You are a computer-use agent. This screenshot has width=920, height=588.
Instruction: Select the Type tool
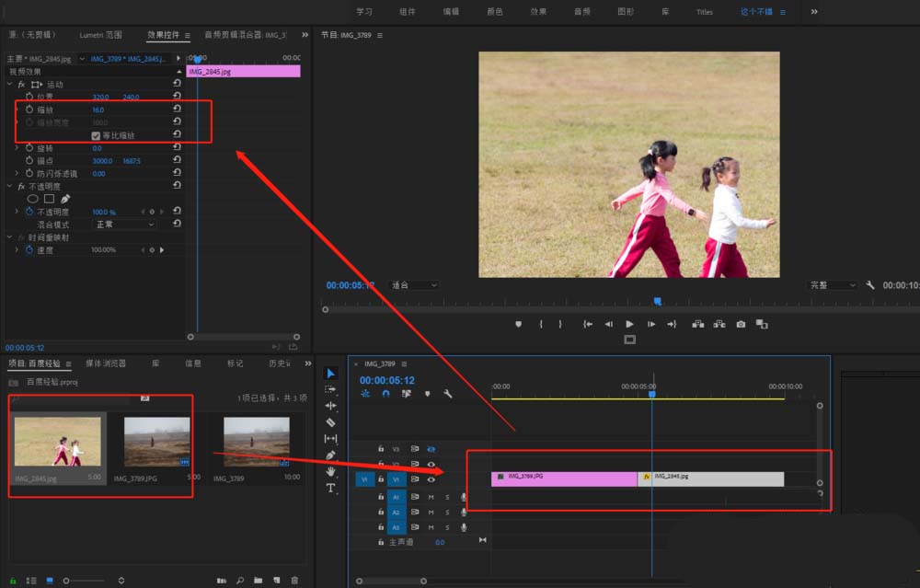331,489
